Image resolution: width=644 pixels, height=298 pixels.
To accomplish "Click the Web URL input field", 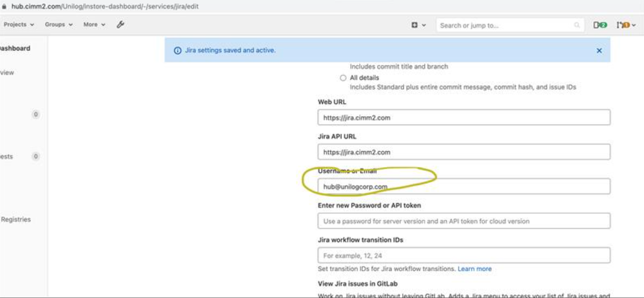I will point(463,117).
